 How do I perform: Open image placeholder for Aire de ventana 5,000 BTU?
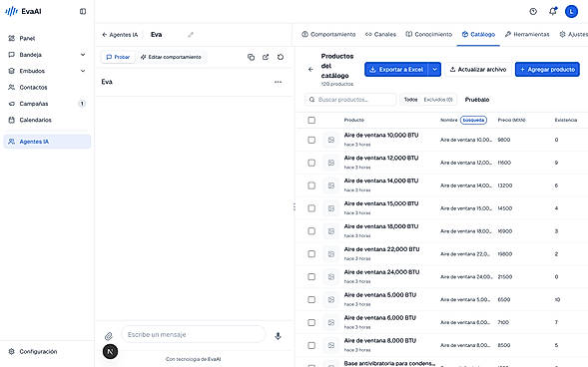coord(331,299)
